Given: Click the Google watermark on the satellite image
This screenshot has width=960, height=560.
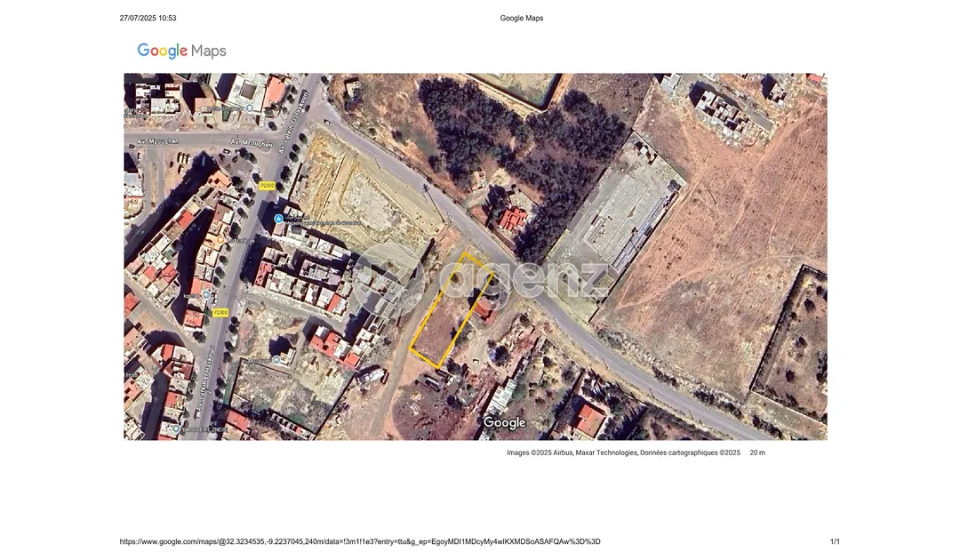Looking at the screenshot, I should pyautogui.click(x=504, y=422).
